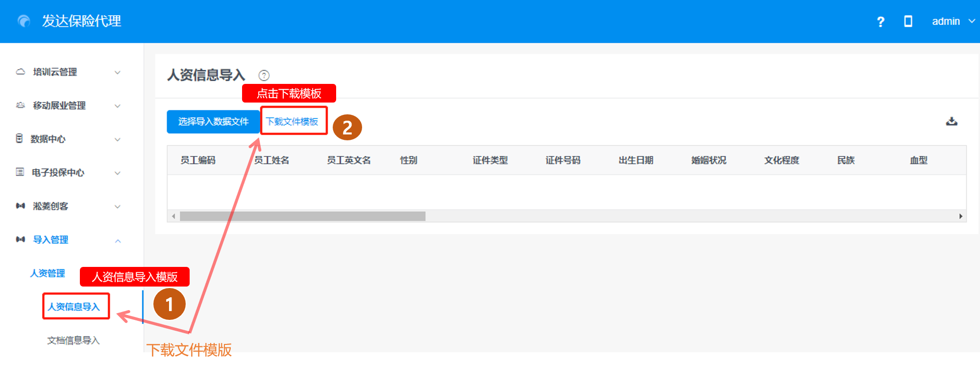
Task: Click 选择导入数据文件 button
Action: 213,122
